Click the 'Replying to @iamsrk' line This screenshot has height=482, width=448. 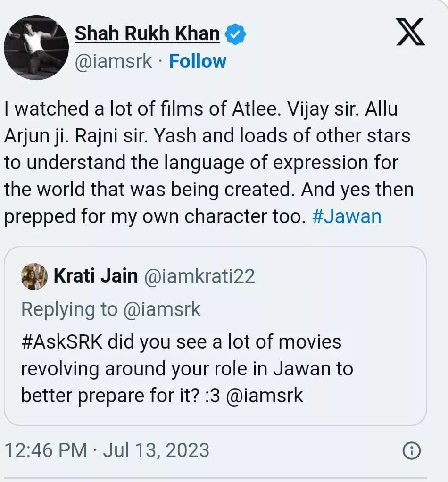pyautogui.click(x=111, y=309)
